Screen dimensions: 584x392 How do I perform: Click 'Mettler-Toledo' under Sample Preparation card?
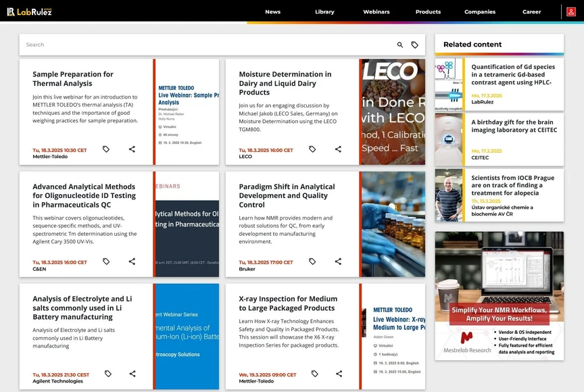[x=50, y=157]
